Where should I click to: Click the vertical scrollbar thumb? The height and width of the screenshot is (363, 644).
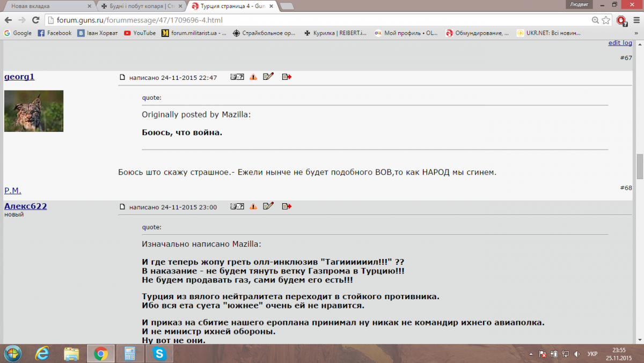[640, 167]
